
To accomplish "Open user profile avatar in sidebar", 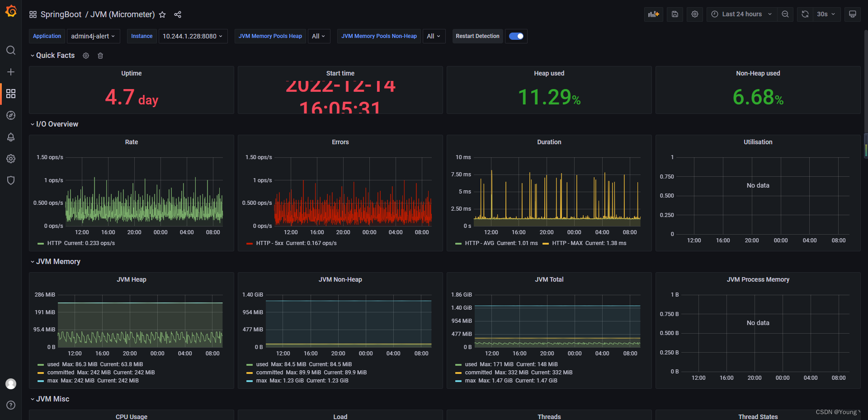I will pyautogui.click(x=11, y=384).
